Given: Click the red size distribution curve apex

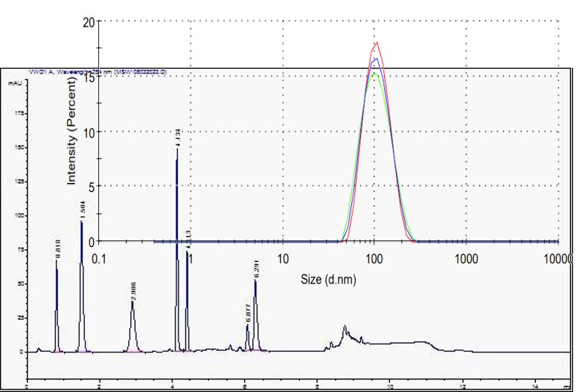Looking at the screenshot, I should click(x=377, y=43).
